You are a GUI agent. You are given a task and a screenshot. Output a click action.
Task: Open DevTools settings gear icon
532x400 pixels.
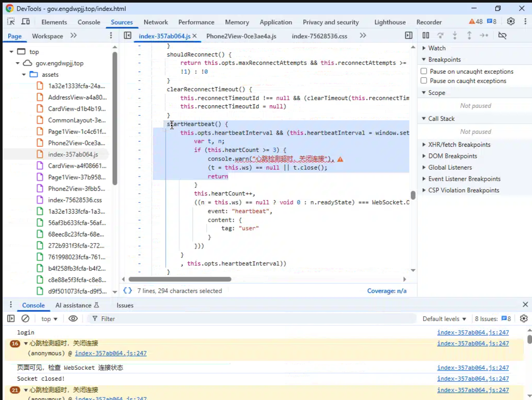[511, 22]
